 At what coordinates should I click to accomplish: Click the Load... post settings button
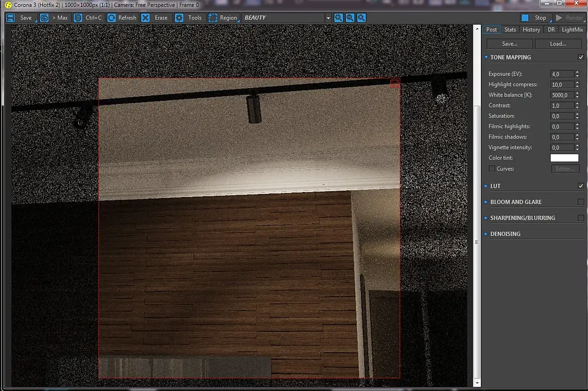click(x=558, y=44)
